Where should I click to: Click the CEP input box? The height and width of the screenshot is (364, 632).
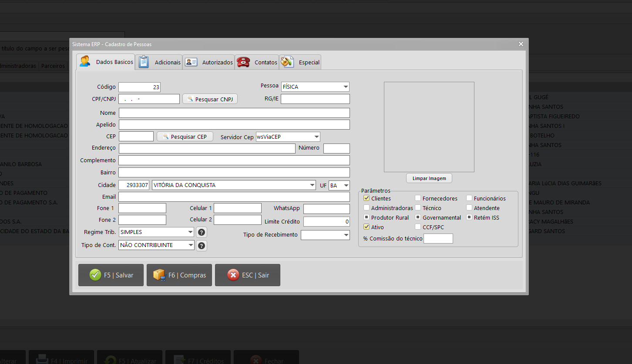[x=136, y=137]
